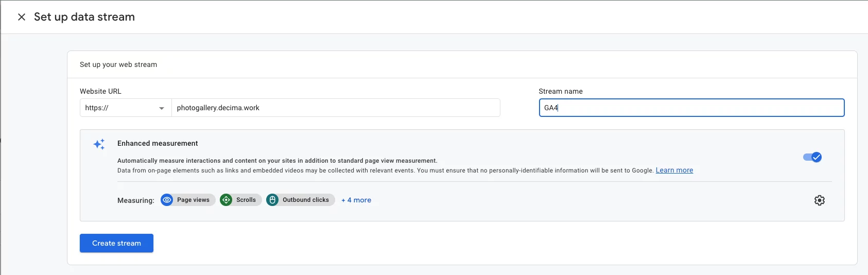This screenshot has width=868, height=275.
Task: Click the Page views eye icon
Action: tap(167, 200)
